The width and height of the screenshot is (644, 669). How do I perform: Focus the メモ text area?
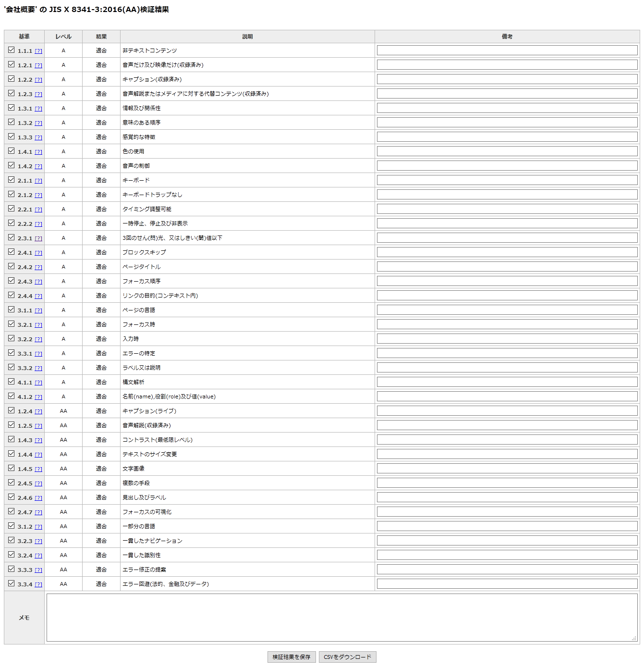pyautogui.click(x=342, y=618)
